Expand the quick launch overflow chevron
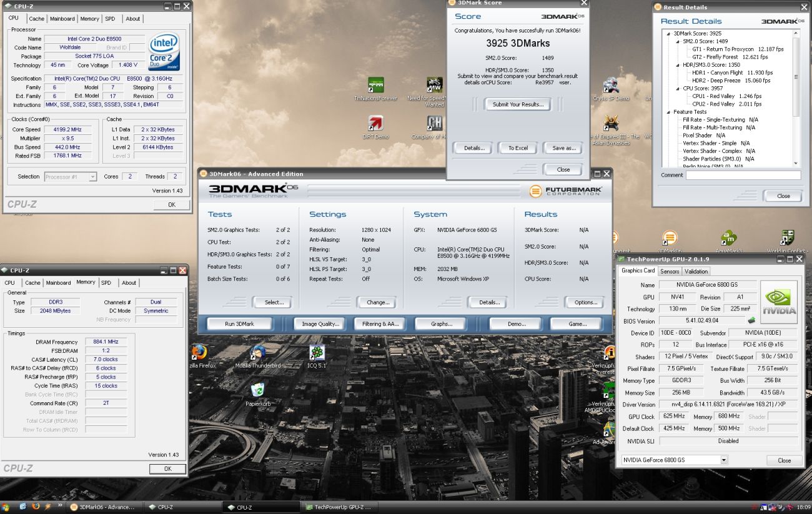Image resolution: width=812 pixels, height=514 pixels. (x=60, y=506)
